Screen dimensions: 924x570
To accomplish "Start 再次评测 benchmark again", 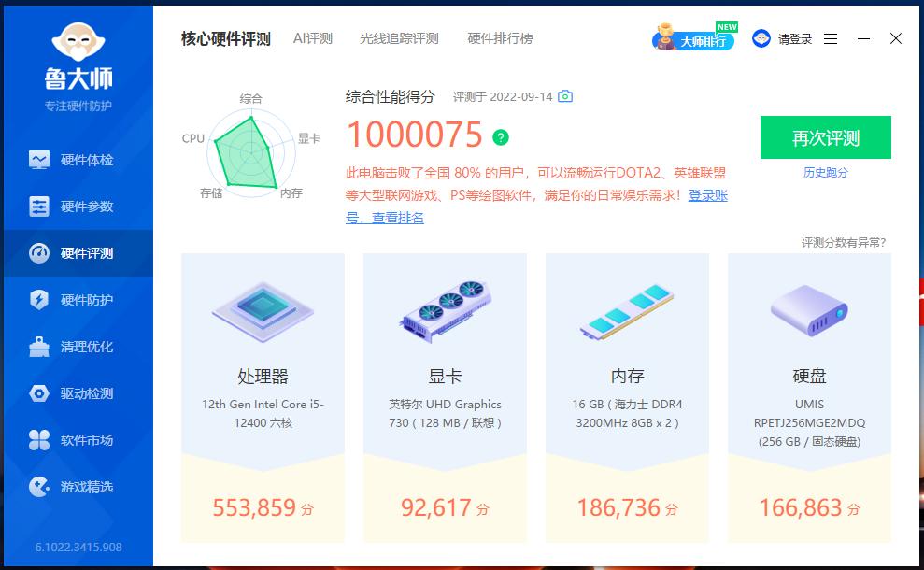I will coord(826,137).
